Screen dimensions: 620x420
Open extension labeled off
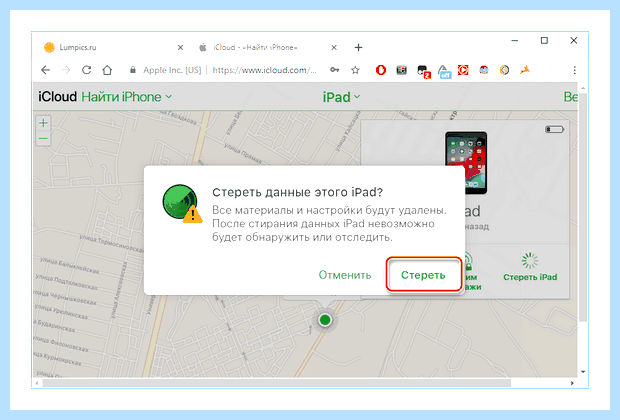444,71
